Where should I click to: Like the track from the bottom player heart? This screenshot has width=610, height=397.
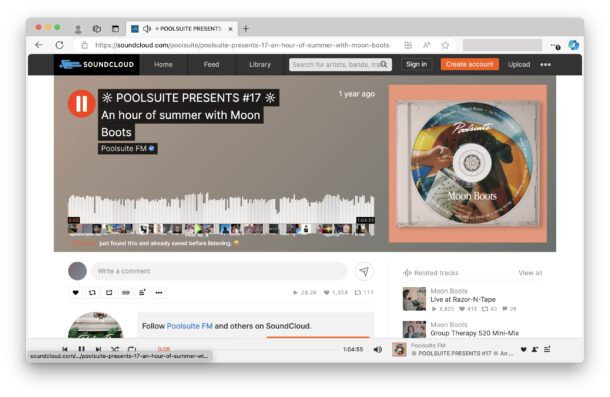pos(524,350)
